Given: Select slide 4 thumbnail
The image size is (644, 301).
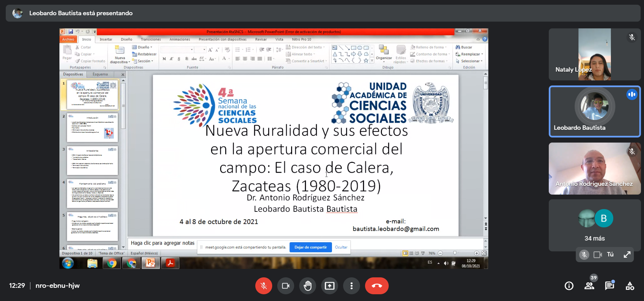Looking at the screenshot, I should [x=92, y=194].
